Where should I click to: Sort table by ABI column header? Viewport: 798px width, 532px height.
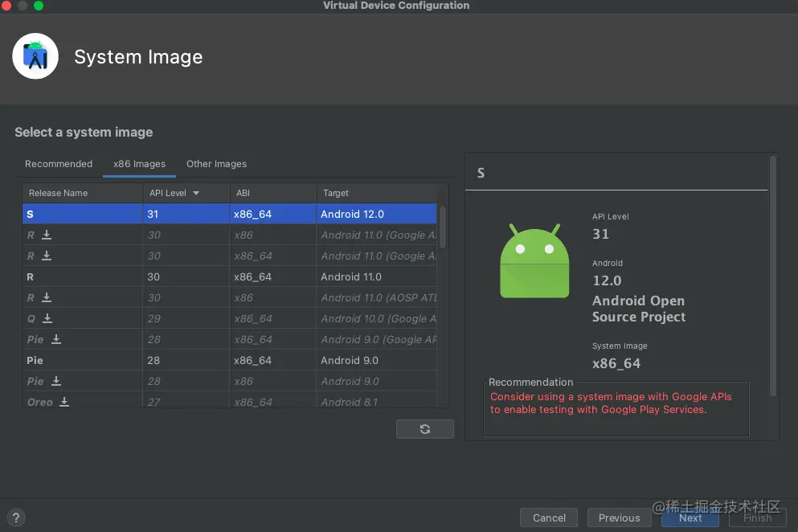272,193
